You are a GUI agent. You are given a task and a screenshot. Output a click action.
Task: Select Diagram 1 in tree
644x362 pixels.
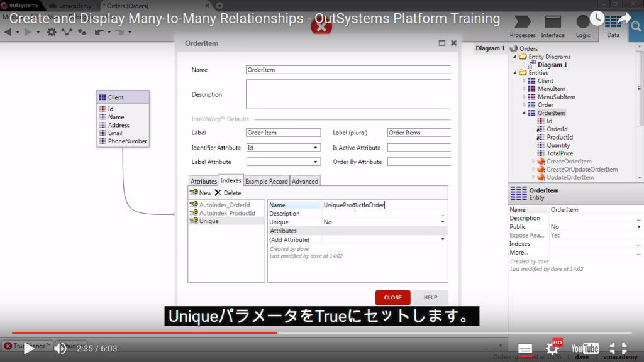pyautogui.click(x=552, y=65)
